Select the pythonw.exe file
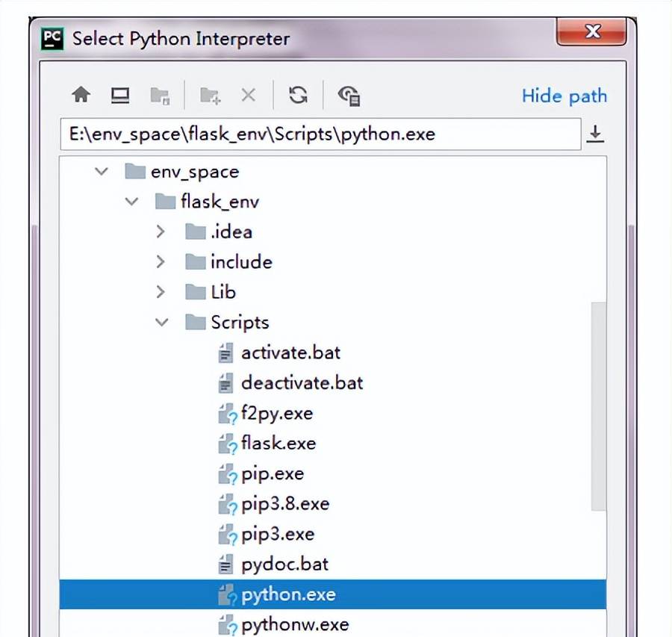 [294, 624]
